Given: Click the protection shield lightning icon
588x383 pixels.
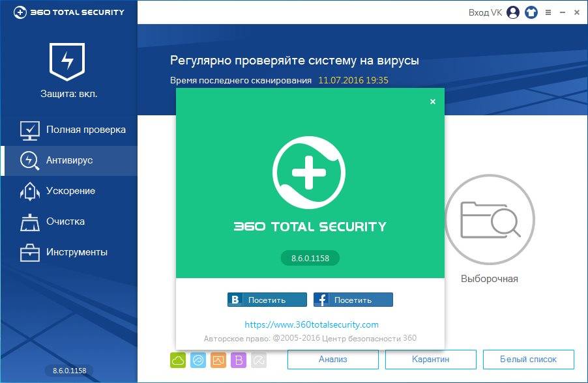Looking at the screenshot, I should tap(67, 62).
